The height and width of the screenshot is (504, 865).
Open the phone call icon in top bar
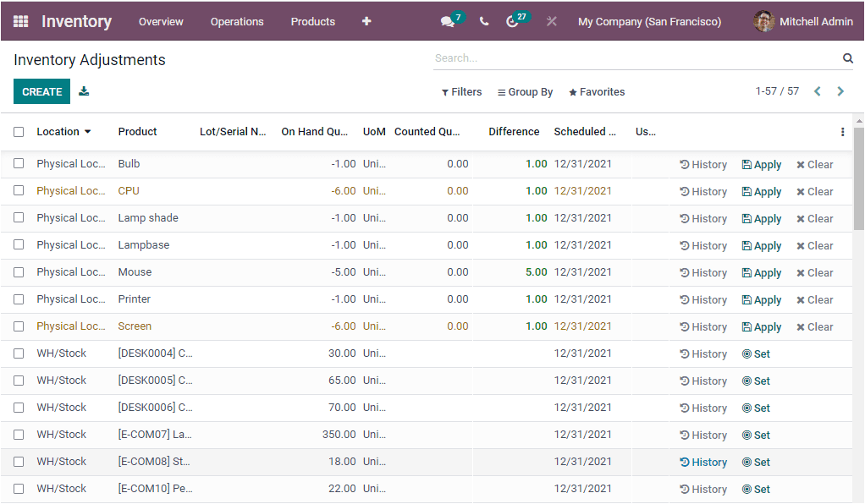click(x=483, y=21)
